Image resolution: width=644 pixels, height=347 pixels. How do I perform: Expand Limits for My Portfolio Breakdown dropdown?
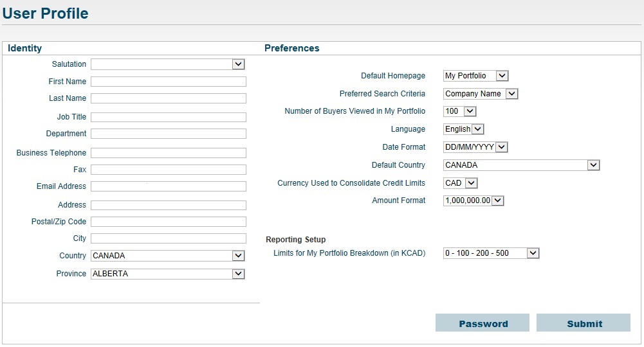click(492, 253)
